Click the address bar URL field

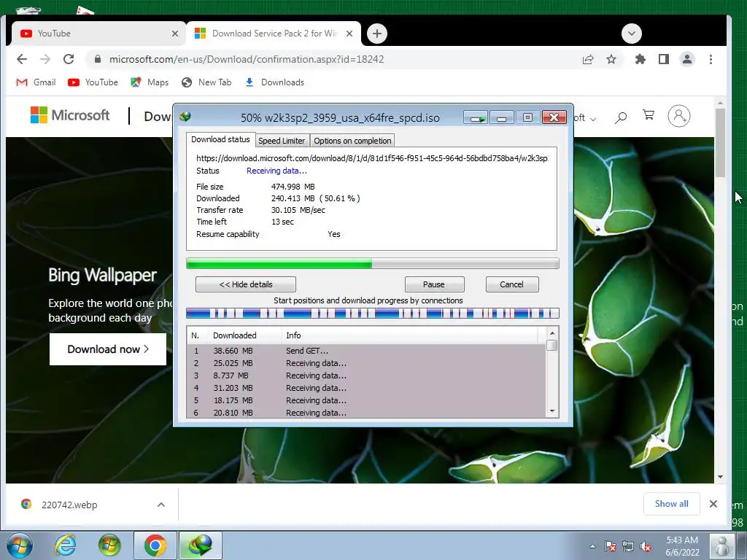point(333,59)
